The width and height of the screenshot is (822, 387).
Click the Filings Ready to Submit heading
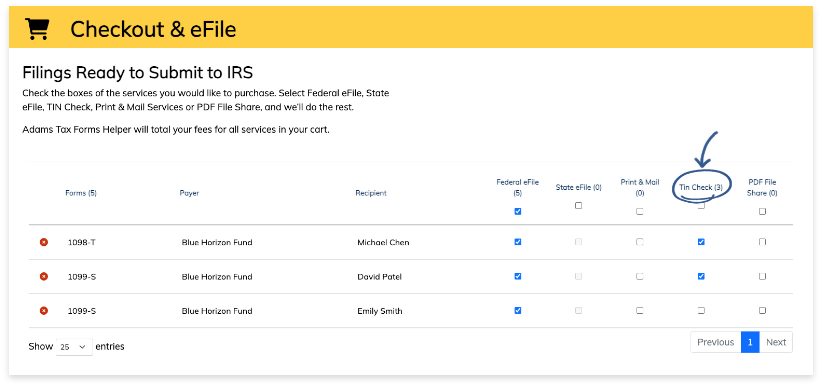pos(137,73)
